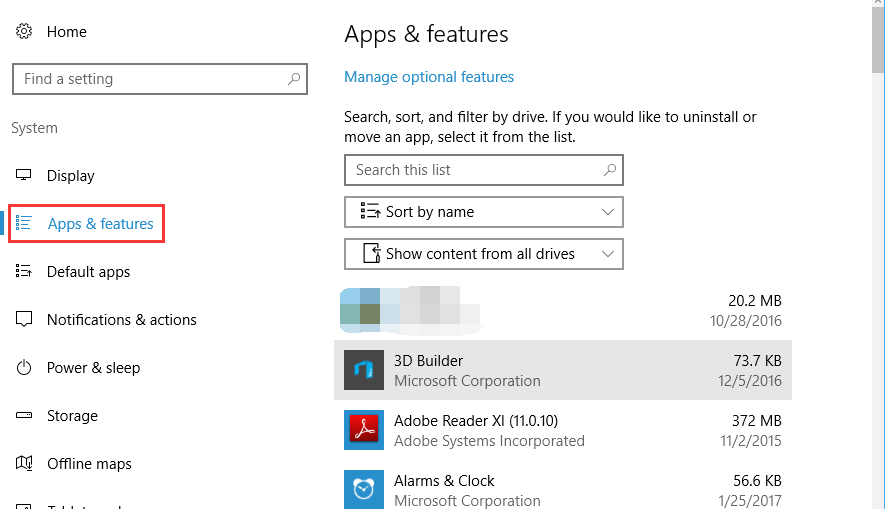Click Adobe Systems Incorporated publisher text
The width and height of the screenshot is (885, 509).
[x=489, y=441]
